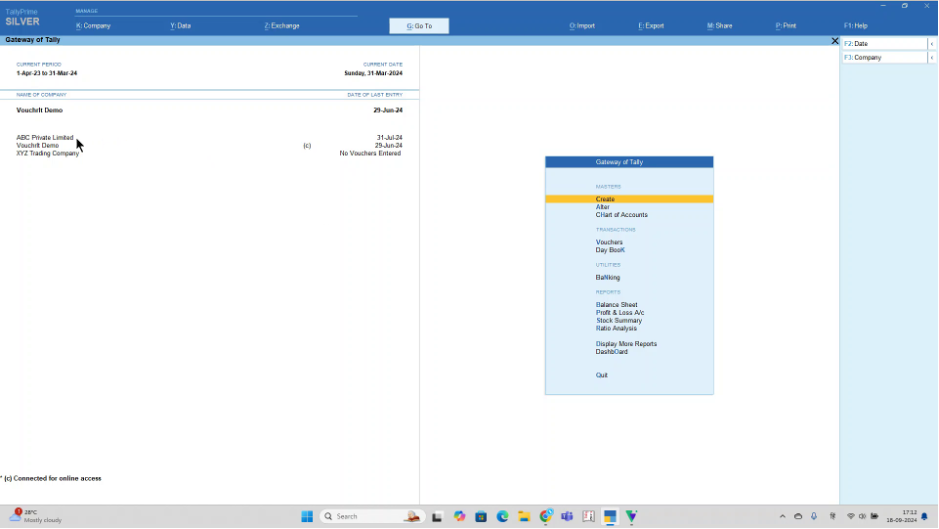Close the Gateway of Tally screen with X
Screen dimensions: 939x529
tap(835, 41)
